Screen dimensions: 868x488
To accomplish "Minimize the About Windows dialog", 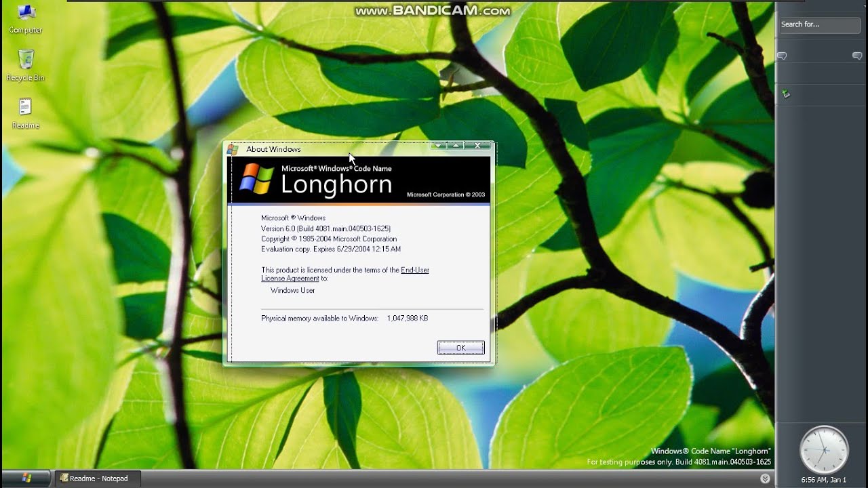I will tap(439, 146).
